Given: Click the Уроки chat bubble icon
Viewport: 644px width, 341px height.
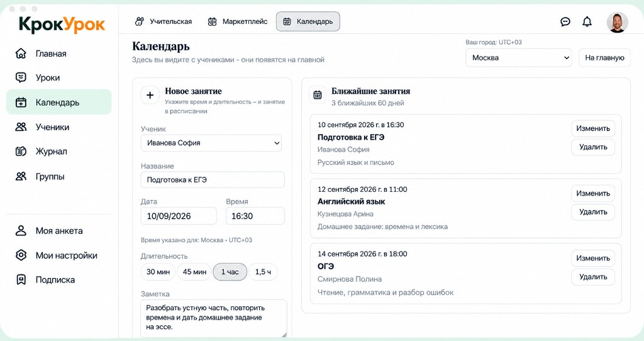Looking at the screenshot, I should point(21,77).
